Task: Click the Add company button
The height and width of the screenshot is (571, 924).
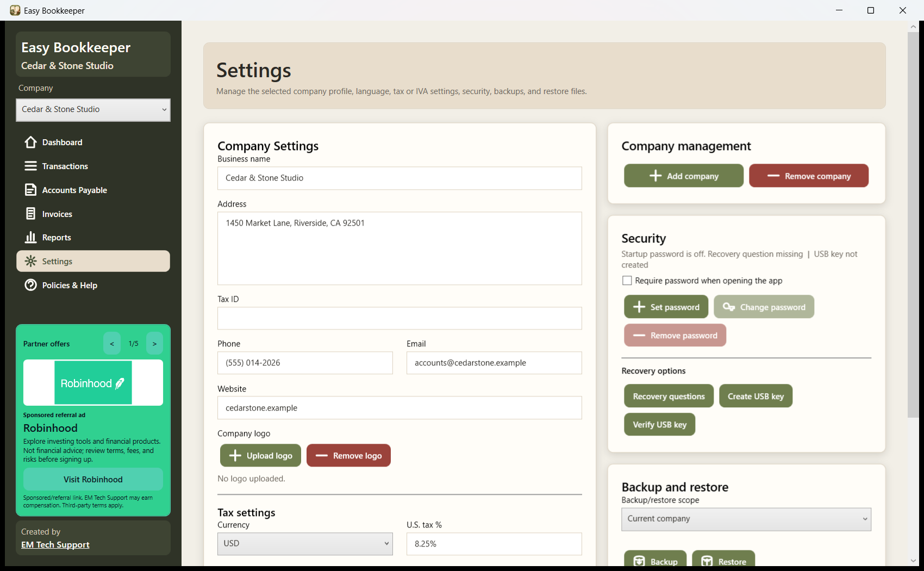Action: pos(684,176)
